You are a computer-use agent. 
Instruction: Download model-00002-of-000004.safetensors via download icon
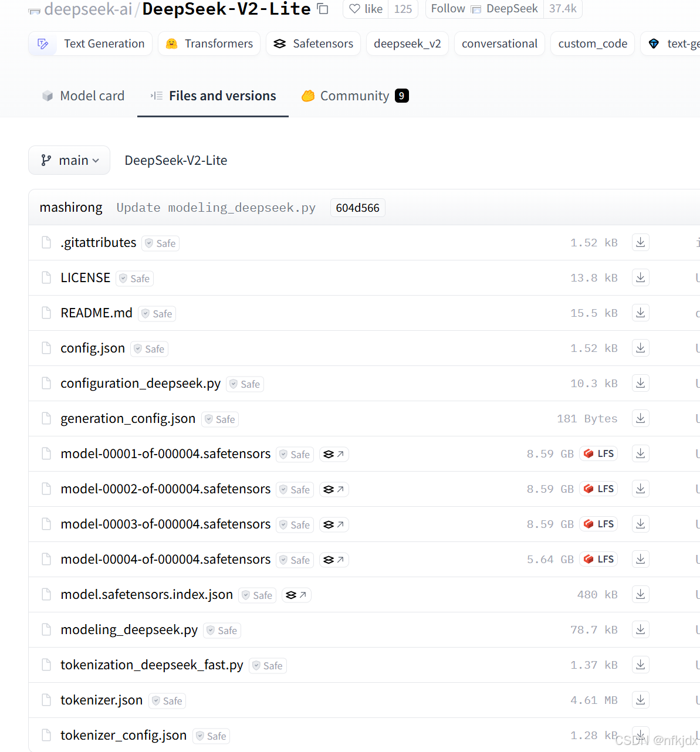pos(641,489)
